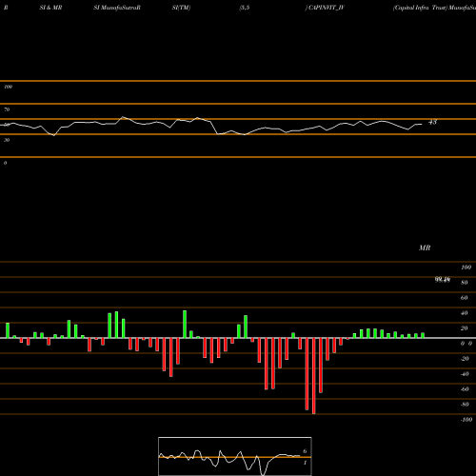Click the value 1 in mini chart
The image size is (476, 476).
coord(305,463)
